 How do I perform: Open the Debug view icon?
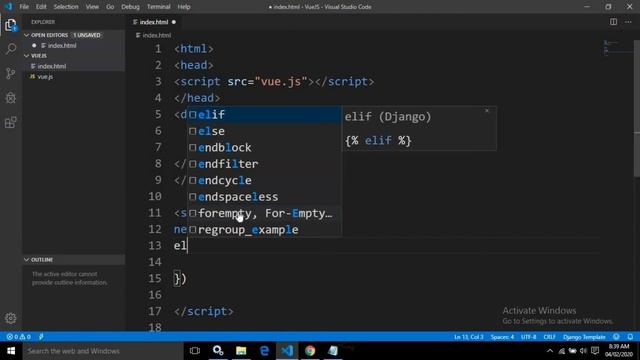click(x=11, y=98)
